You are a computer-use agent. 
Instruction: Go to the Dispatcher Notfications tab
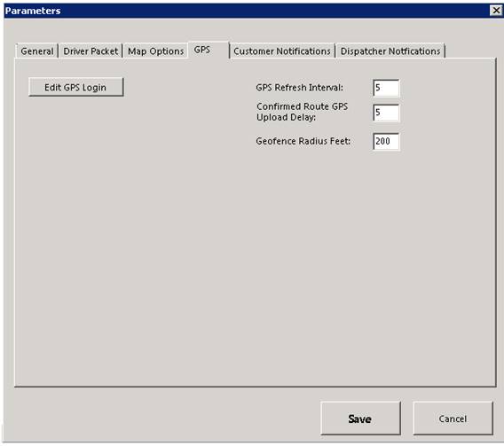coord(390,51)
